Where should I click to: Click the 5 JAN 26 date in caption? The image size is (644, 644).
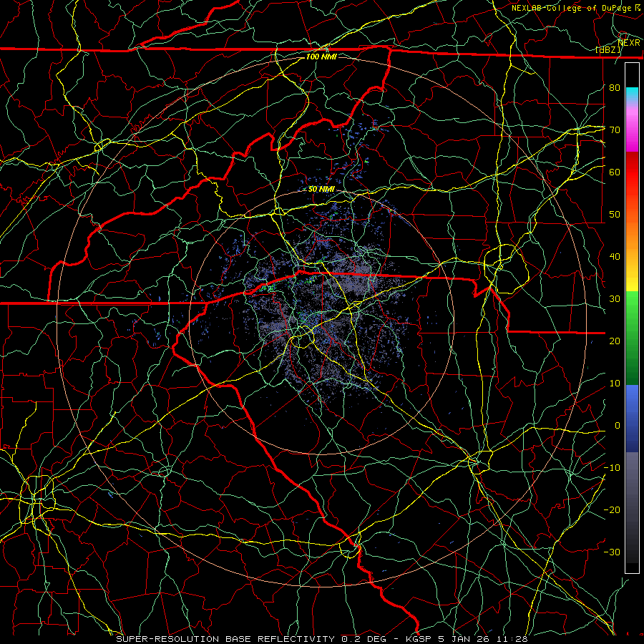tap(464, 639)
